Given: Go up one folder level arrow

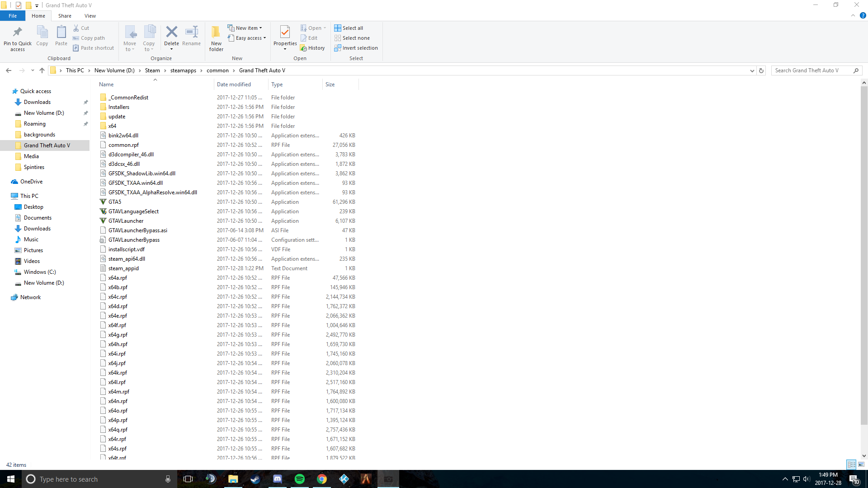Looking at the screenshot, I should coord(42,70).
